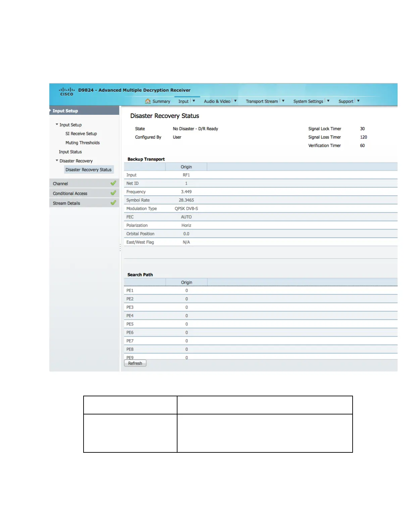Click the Summary home icon
Image resolution: width=411 pixels, height=532 pixels.
pos(148,101)
